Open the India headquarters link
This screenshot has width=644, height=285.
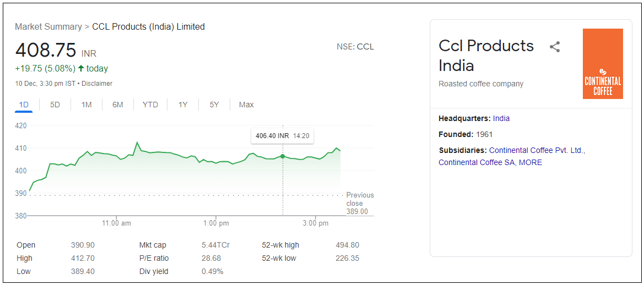coord(501,118)
